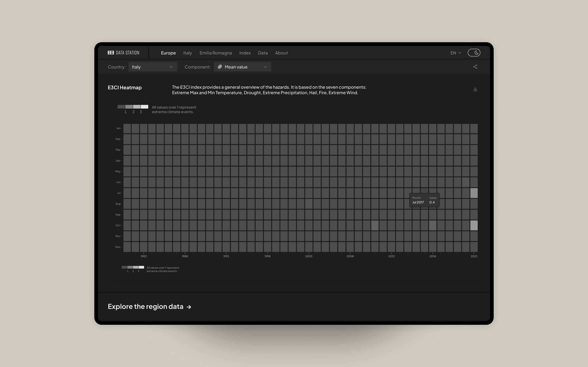Viewport: 588px width, 367px height.
Task: Open the Emilia Romagna tab
Action: (216, 53)
